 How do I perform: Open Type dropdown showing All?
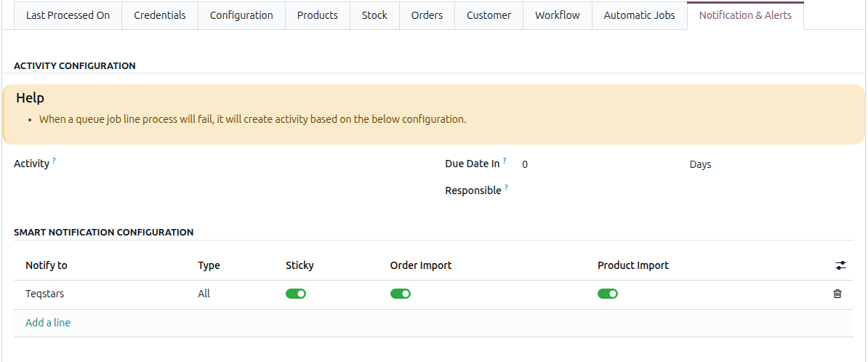(204, 294)
